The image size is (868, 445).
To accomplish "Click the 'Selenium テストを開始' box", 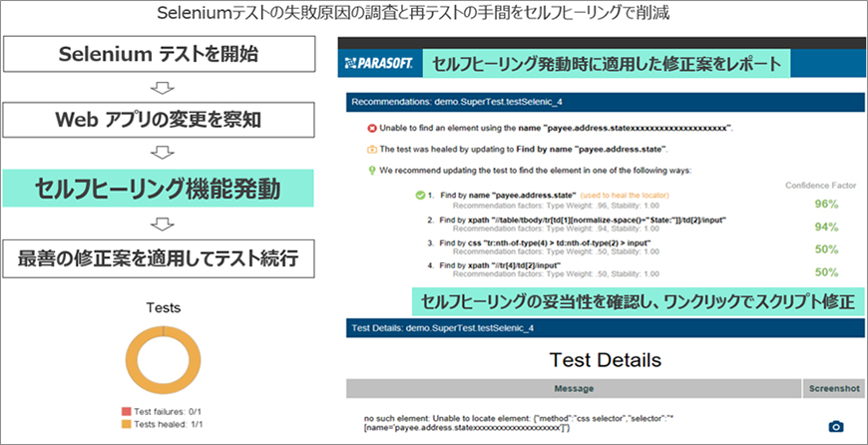I will tap(159, 54).
